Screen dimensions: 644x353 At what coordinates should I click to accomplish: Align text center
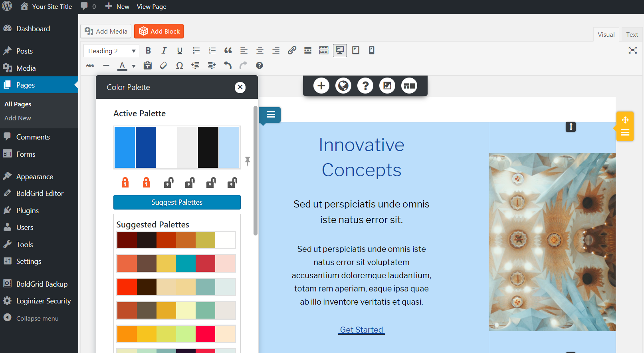click(260, 50)
